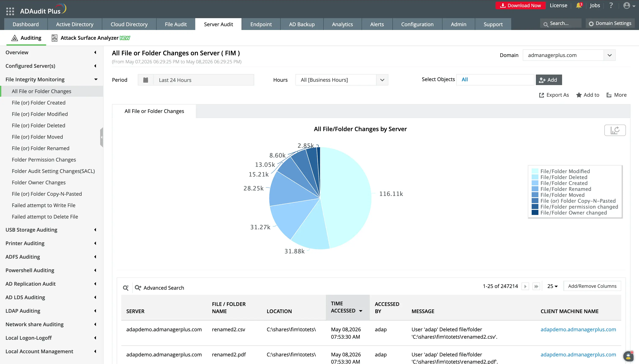The width and height of the screenshot is (639, 364).
Task: Select the All File or Folder Changes report tab
Action: tap(154, 111)
